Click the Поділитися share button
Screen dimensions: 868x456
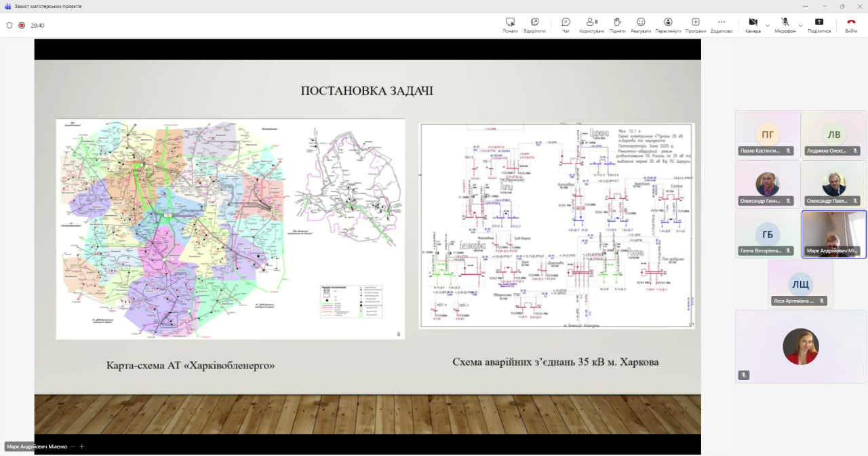(x=819, y=24)
